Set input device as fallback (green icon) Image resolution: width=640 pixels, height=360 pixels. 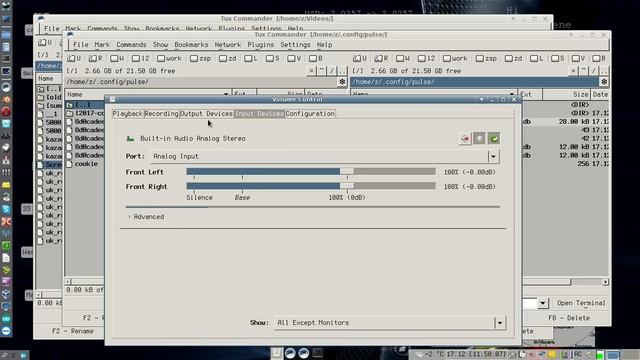pos(493,139)
